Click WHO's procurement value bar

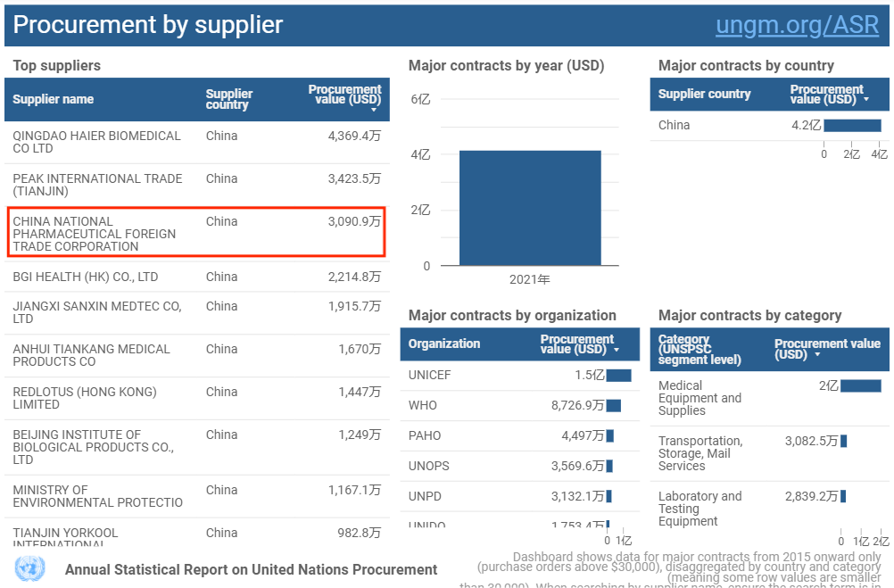[x=614, y=405]
